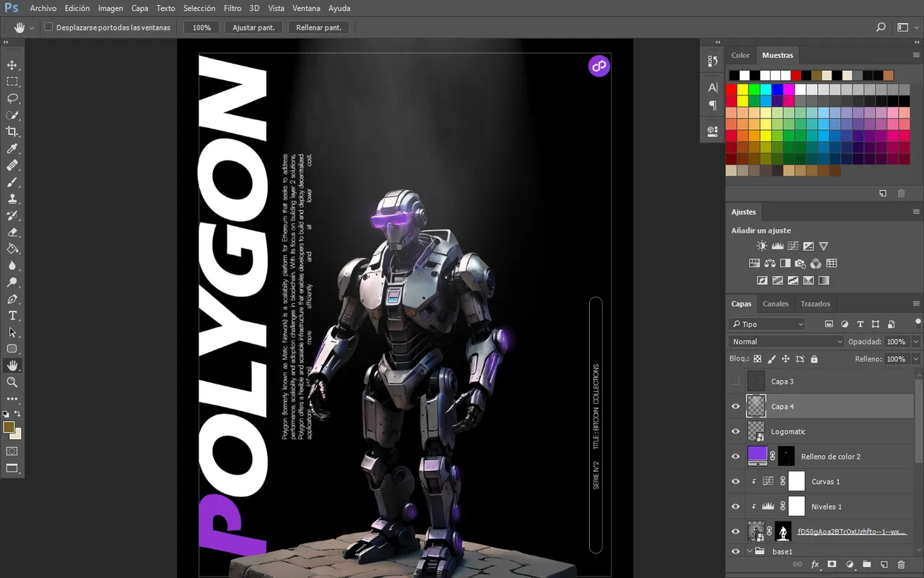The image size is (924, 578).
Task: Select the Rectangular Marquee tool
Action: click(x=12, y=82)
